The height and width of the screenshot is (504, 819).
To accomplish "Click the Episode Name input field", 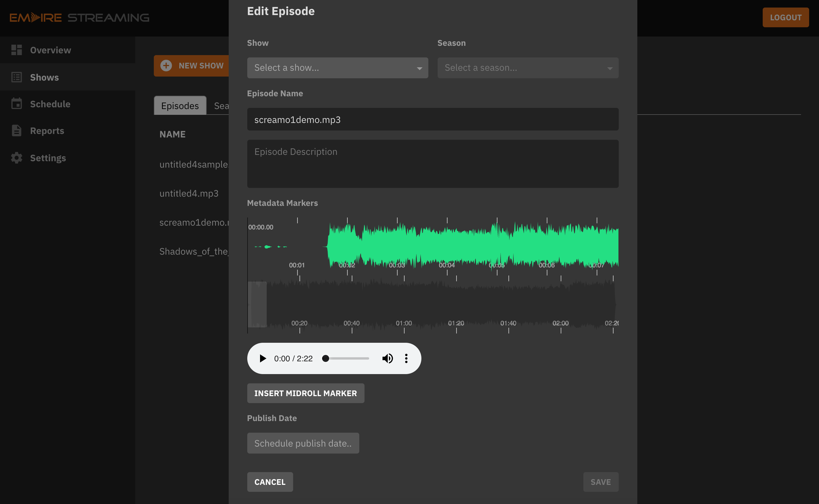I will tap(432, 119).
